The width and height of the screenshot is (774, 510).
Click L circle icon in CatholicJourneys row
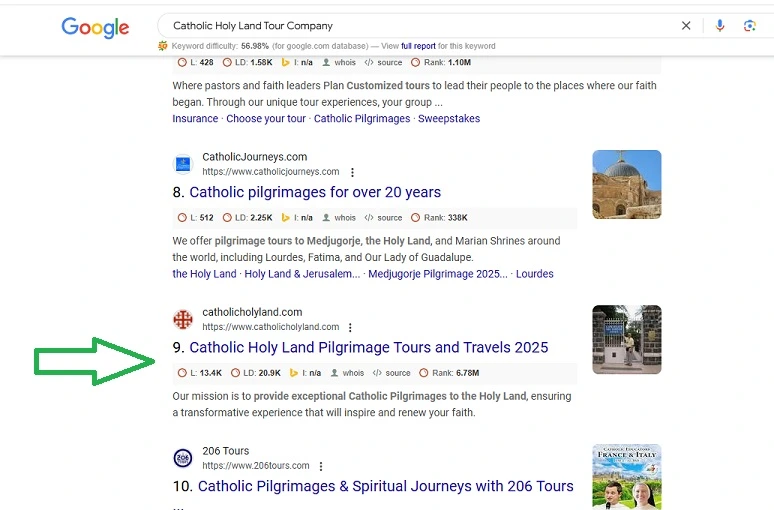coord(182,218)
